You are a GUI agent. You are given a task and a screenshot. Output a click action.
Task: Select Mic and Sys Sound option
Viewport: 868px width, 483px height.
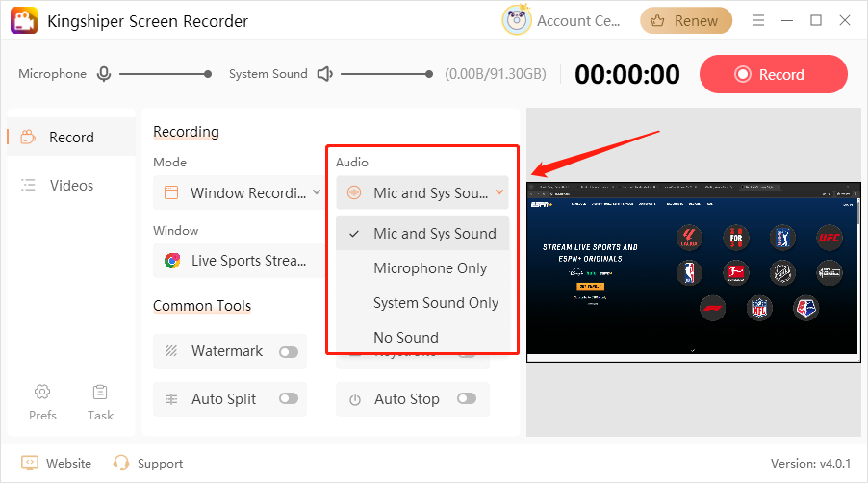pyautogui.click(x=422, y=234)
